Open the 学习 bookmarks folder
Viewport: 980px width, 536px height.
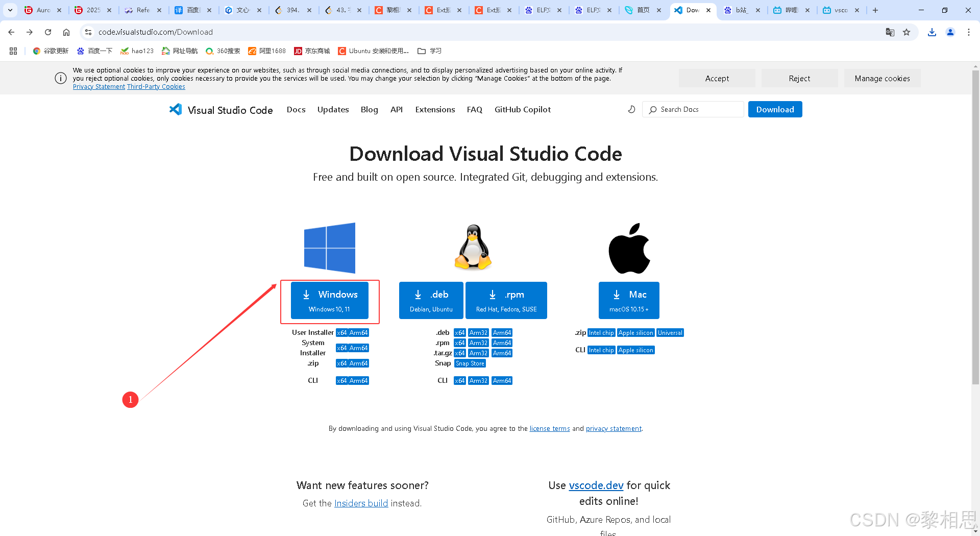coord(429,51)
